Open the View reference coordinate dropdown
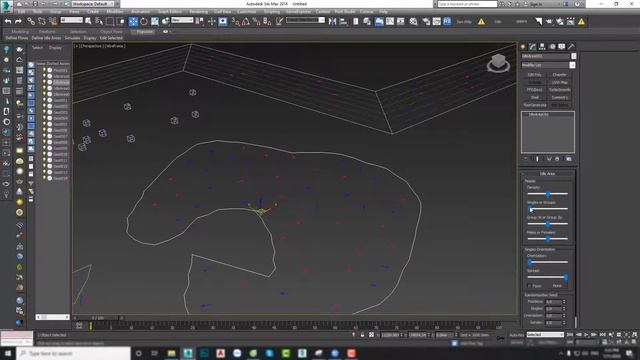Screen dimensions: 640x360 pos(182,20)
